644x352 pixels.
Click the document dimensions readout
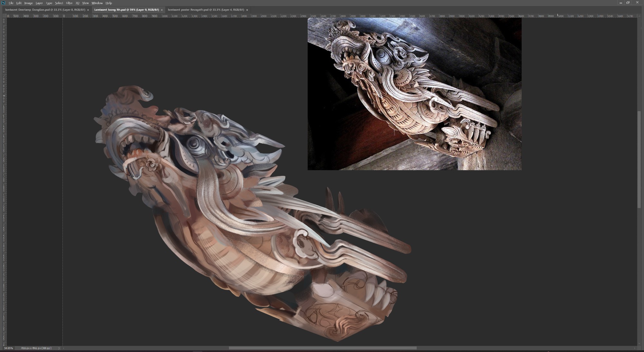36,348
